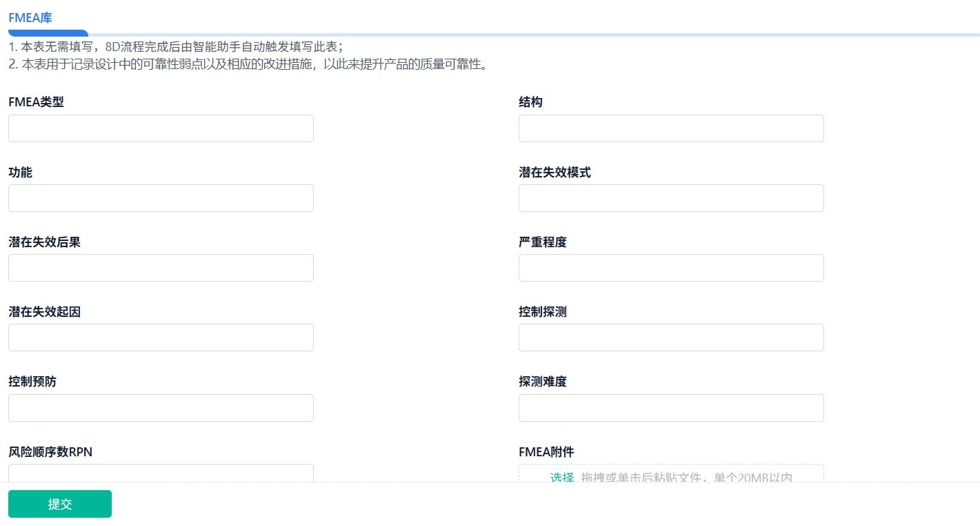Focus the 控制预防 input field
980x526 pixels.
161,408
